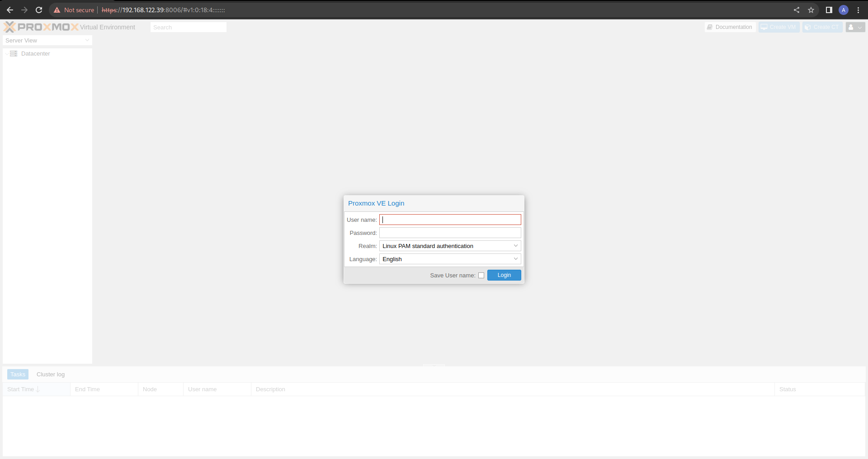This screenshot has height=459, width=868.
Task: Click the Description column header
Action: click(x=513, y=389)
